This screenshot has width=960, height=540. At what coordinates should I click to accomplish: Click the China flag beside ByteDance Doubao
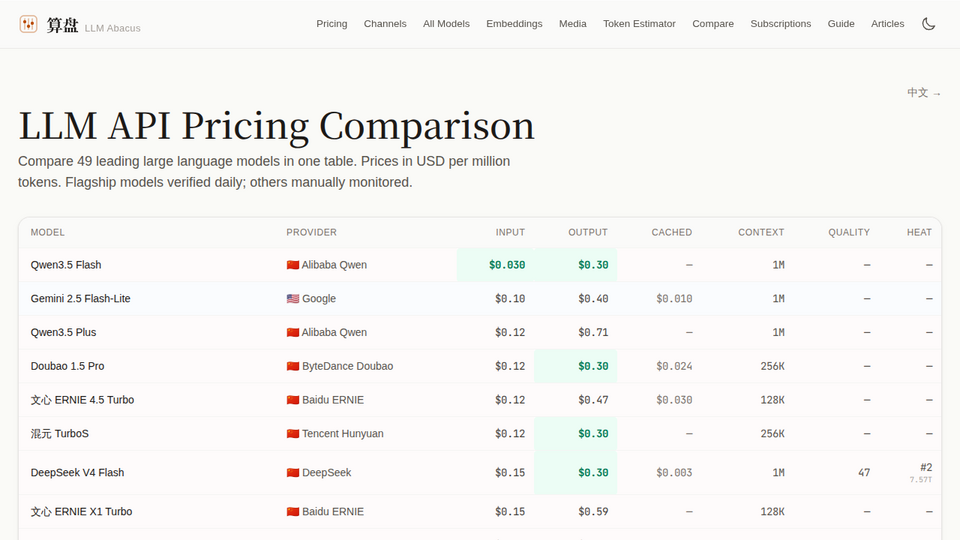coord(293,366)
